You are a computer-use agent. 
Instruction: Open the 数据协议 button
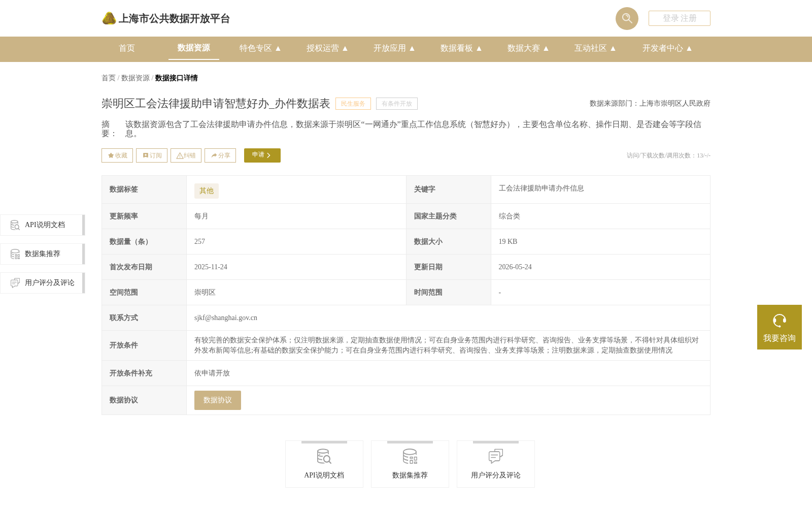(x=218, y=400)
